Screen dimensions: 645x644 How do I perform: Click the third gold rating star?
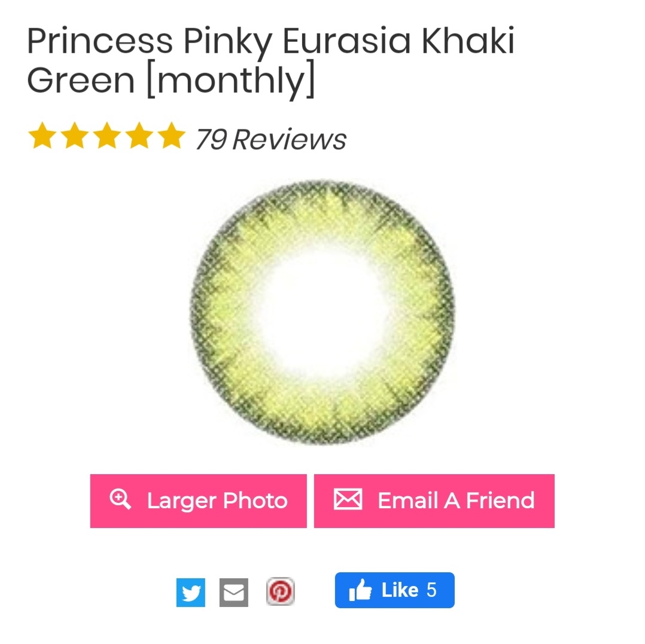107,135
